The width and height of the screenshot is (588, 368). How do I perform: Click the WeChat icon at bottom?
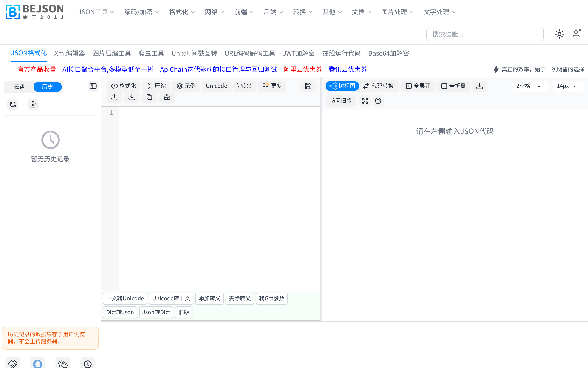(63, 364)
